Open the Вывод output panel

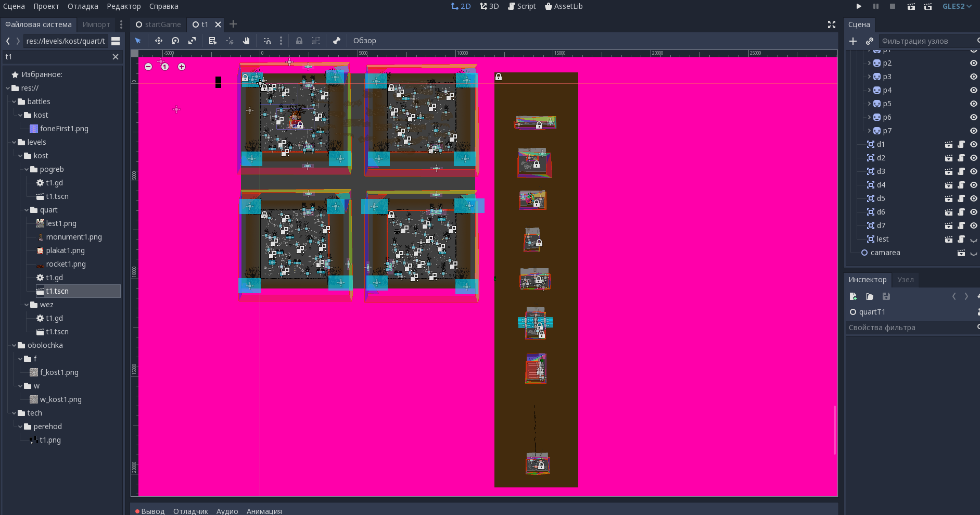point(150,511)
